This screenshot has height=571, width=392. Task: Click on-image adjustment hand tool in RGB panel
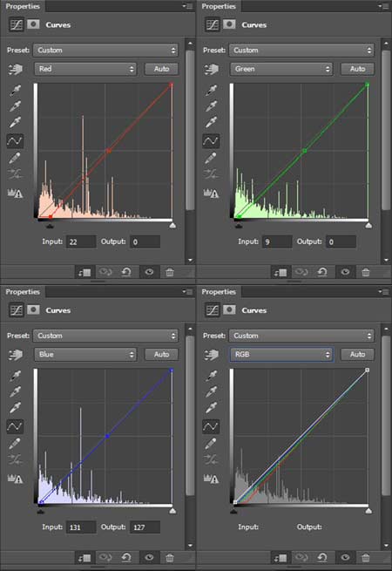click(x=211, y=355)
